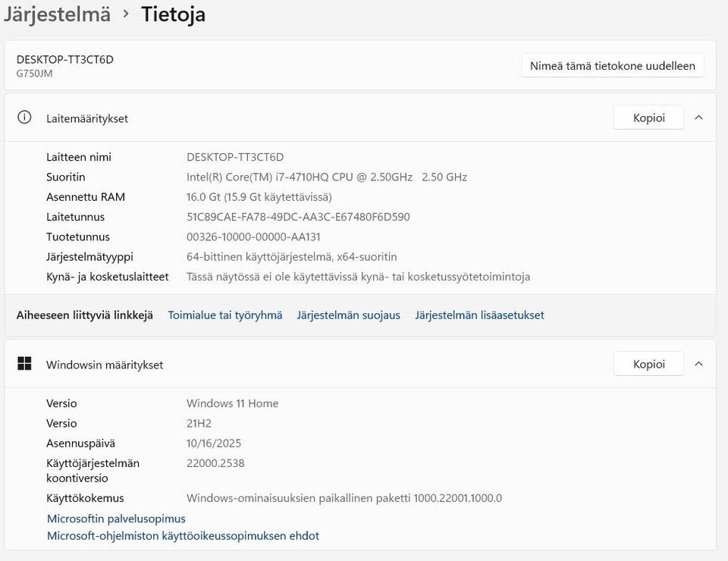This screenshot has width=728, height=561.
Task: Click the Suoritin processor value text
Action: (326, 177)
